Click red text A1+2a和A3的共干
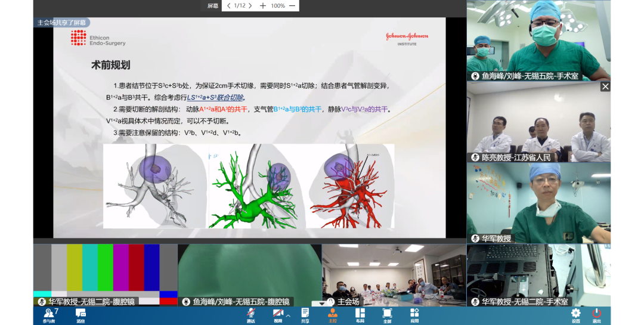 coord(223,109)
